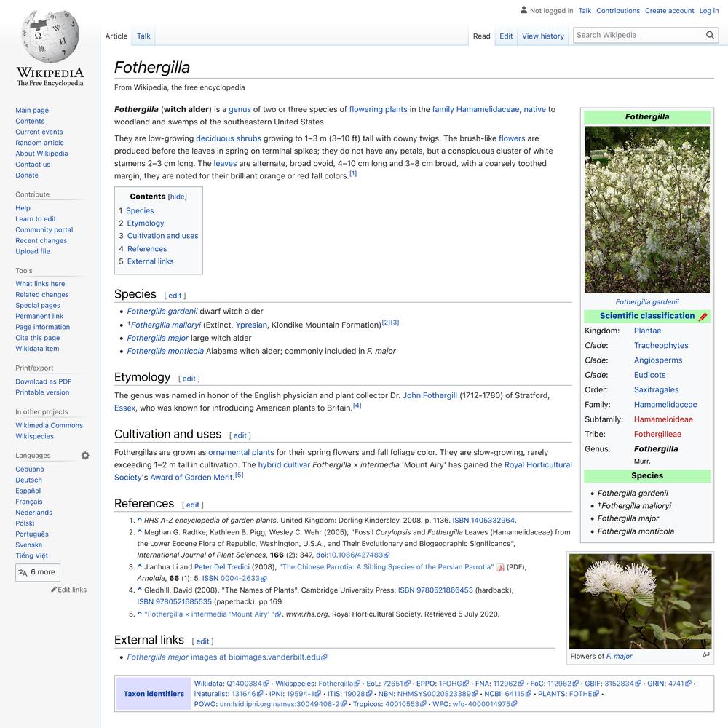The width and height of the screenshot is (728, 728).
Task: Click the Taxon identifiers label
Action: (x=154, y=694)
